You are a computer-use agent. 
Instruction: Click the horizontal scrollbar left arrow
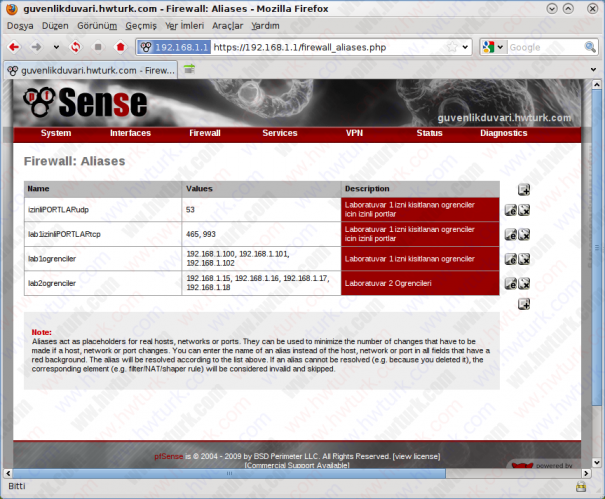tap(8, 473)
